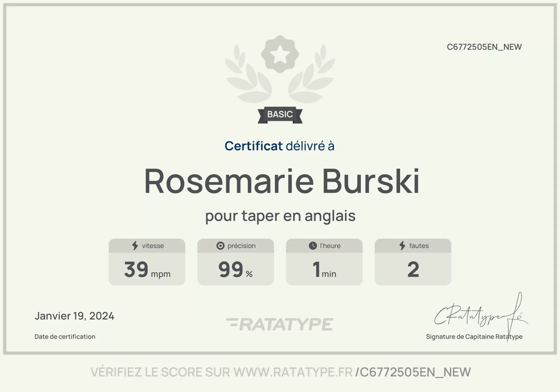The image size is (560, 392).
Task: Click the clock icon beside l'heure
Action: [313, 246]
